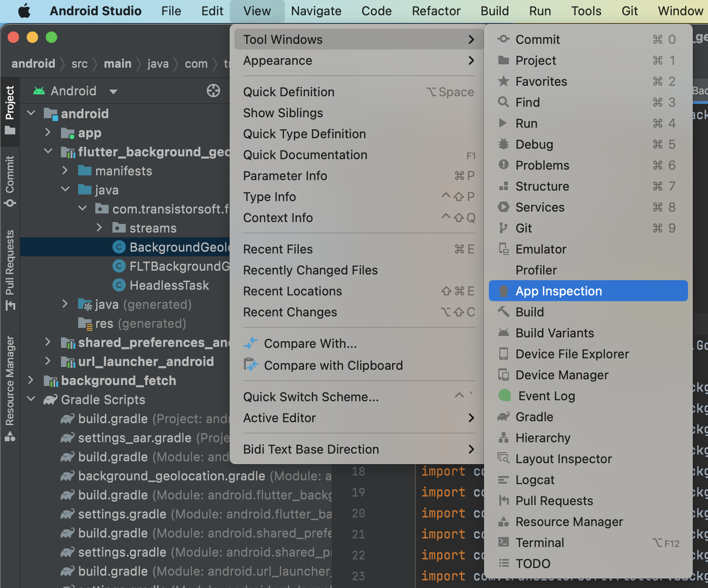Click the Apple menu icon

point(24,10)
